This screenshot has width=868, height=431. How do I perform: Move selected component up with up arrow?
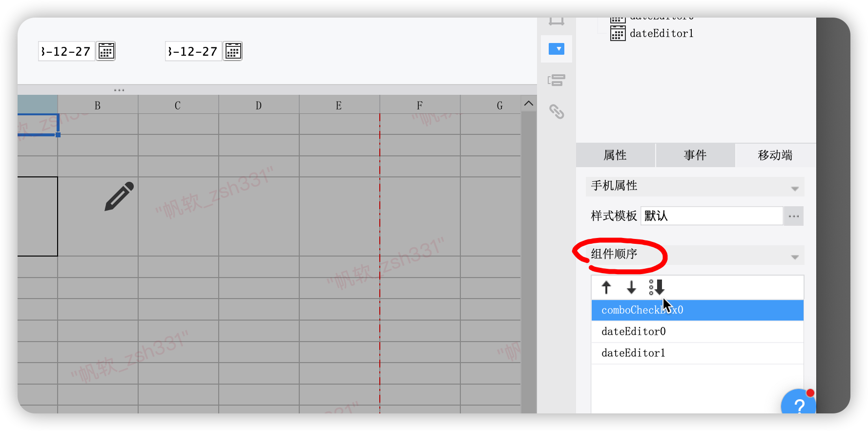point(606,287)
